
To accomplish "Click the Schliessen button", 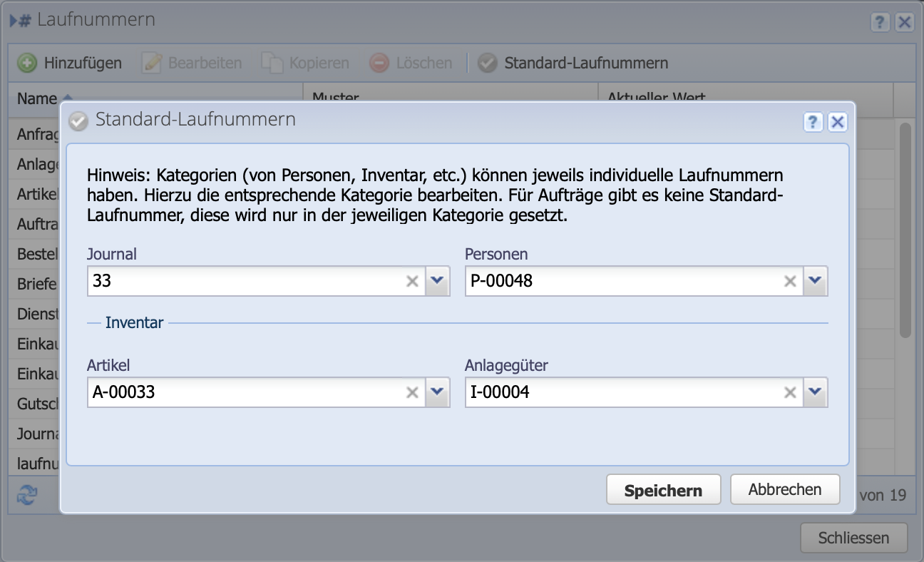I will pos(853,538).
